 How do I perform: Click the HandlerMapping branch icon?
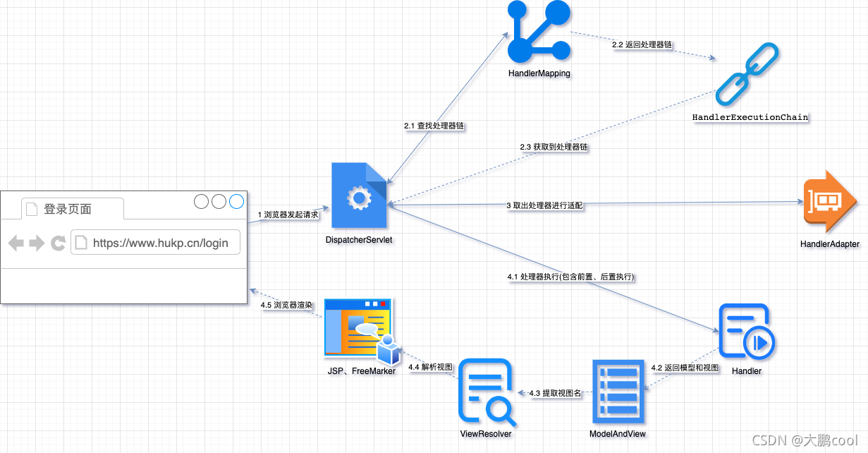pyautogui.click(x=539, y=32)
